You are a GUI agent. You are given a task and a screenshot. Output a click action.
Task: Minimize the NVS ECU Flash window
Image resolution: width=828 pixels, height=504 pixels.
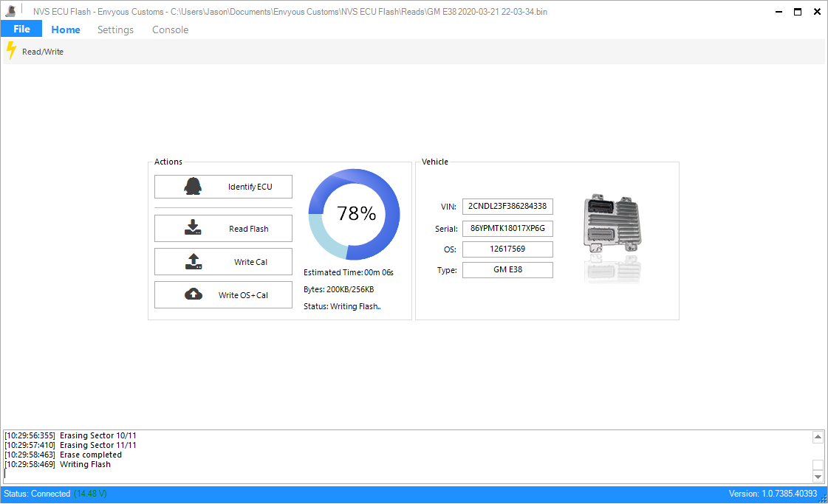779,12
